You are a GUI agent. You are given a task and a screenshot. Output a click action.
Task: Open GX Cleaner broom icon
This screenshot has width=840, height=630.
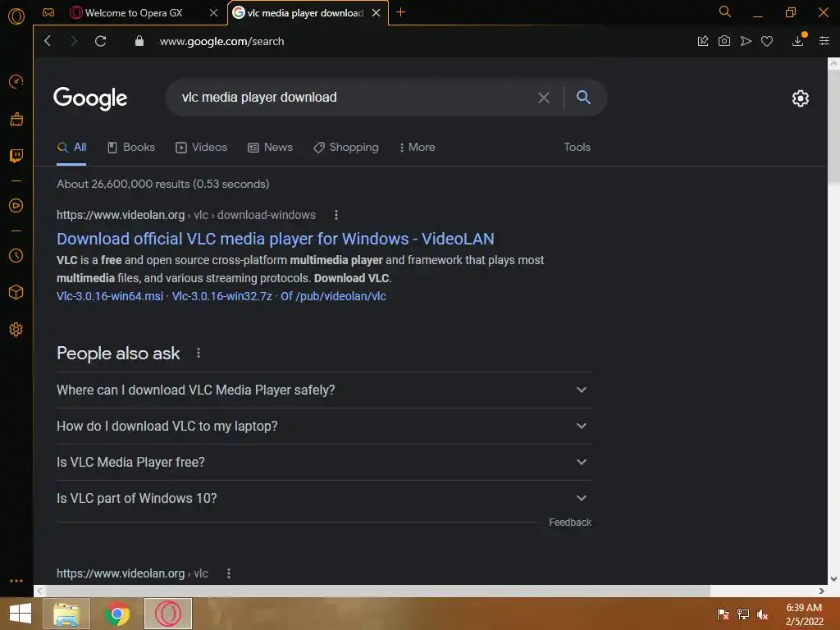[16, 119]
